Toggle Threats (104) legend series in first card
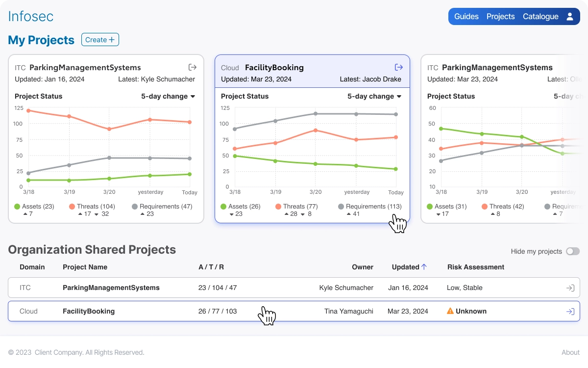Screen dimensions: 588x368 (x=92, y=207)
